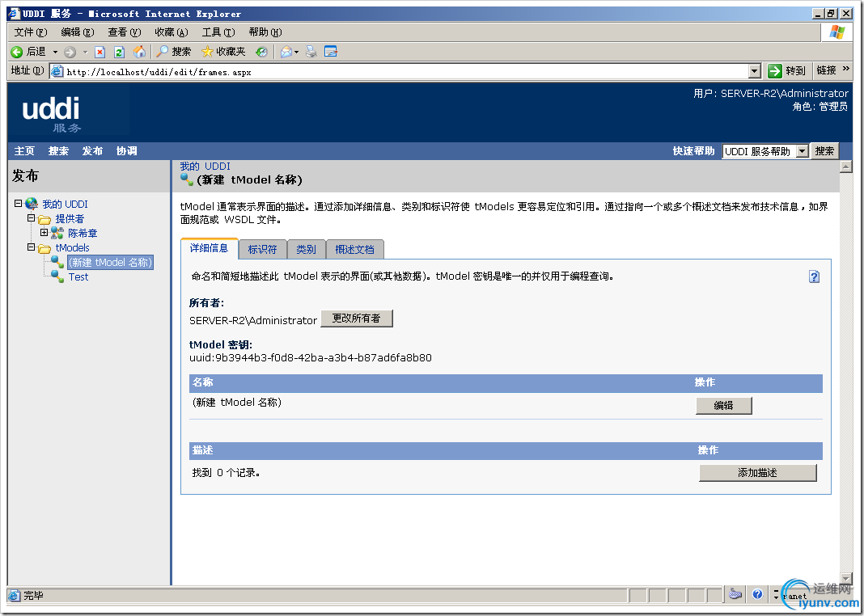Refresh the page using green refresh icon
The height and width of the screenshot is (616, 864).
tap(119, 52)
